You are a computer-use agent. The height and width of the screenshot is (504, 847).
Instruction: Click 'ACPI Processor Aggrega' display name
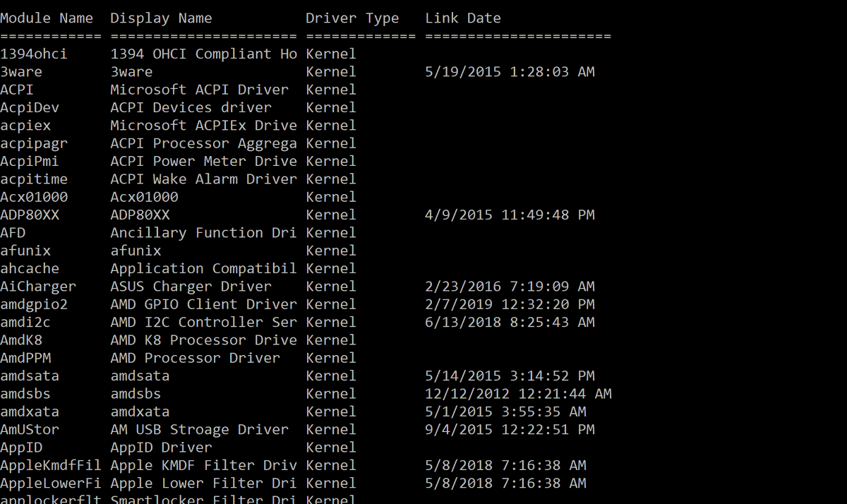203,143
